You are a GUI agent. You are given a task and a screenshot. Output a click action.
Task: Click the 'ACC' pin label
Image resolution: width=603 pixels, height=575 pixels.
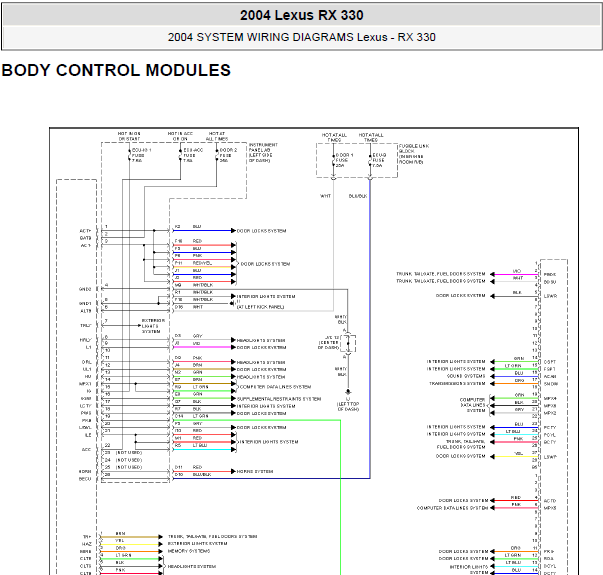tap(87, 449)
